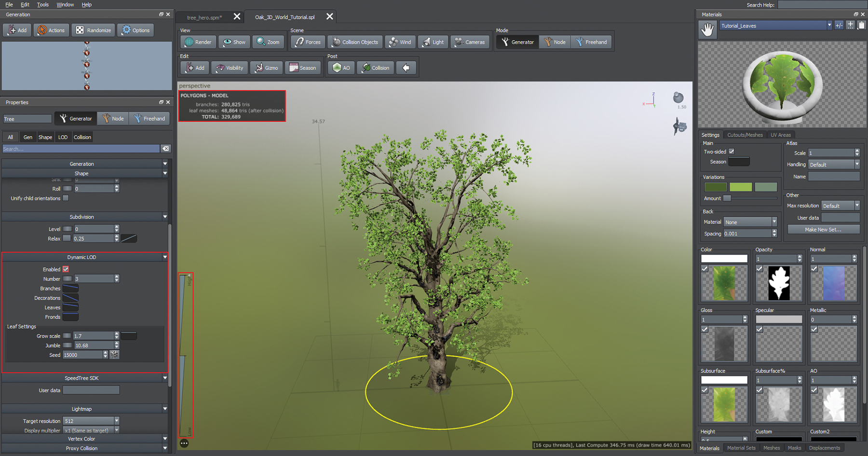Toggle the AO post effect
868x456 pixels.
pos(341,68)
